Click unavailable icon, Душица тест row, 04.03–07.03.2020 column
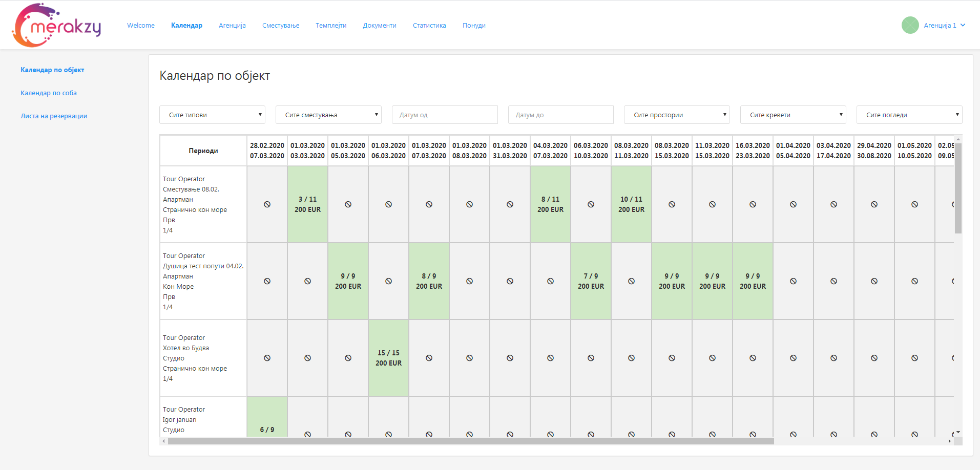Screen dimensions: 980x470 click(x=550, y=281)
